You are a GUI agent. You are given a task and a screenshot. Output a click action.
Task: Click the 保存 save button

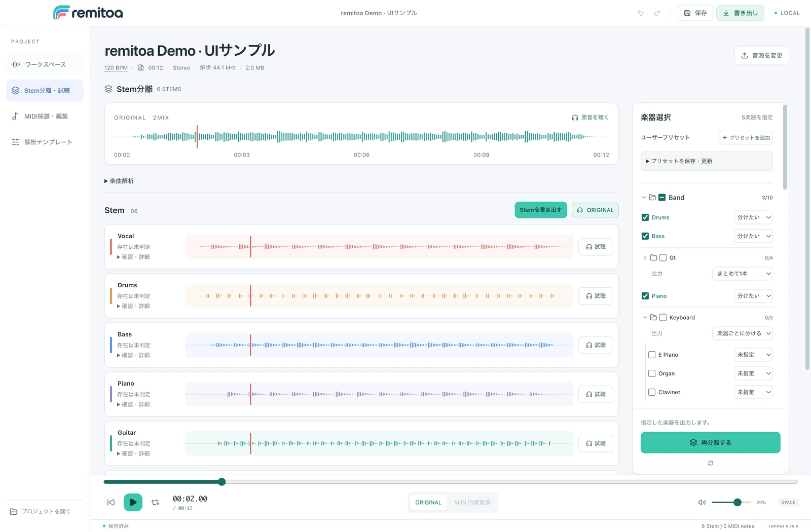pyautogui.click(x=695, y=13)
